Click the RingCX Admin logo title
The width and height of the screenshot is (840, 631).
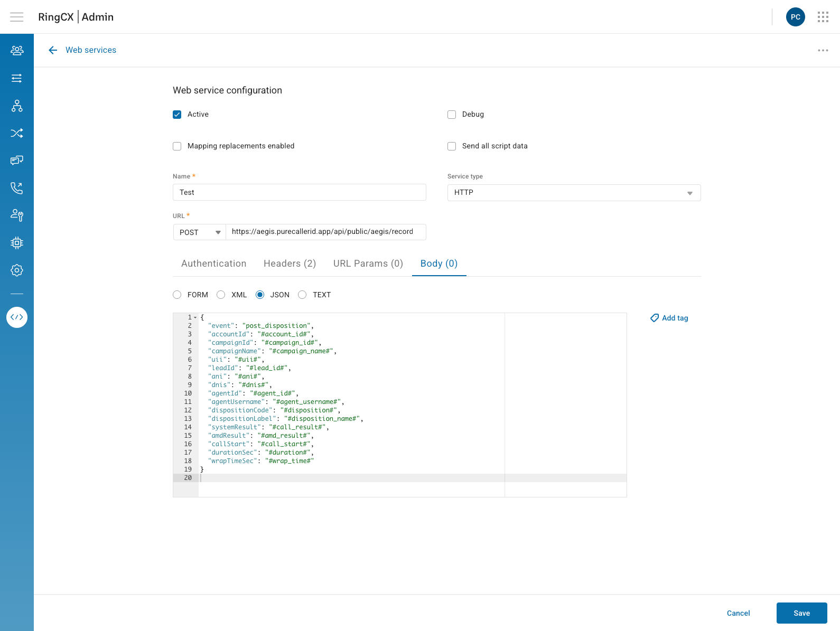(x=76, y=17)
